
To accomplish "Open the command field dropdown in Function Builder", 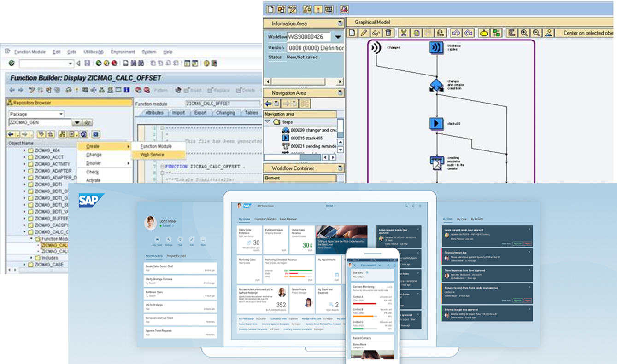I will click(71, 64).
